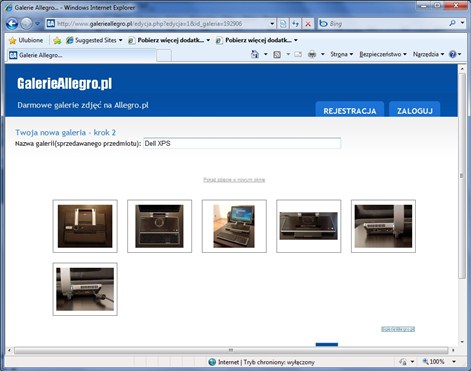Click the RSS feeds icon
Image resolution: width=471 pixels, height=371 pixels.
(277, 54)
